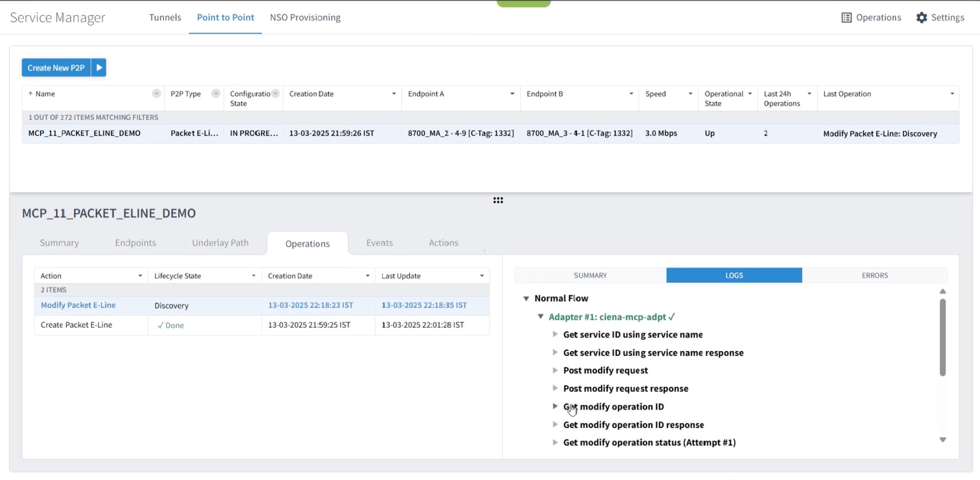Open the Name column filter icon
This screenshot has width=980, height=480.
[x=156, y=94]
